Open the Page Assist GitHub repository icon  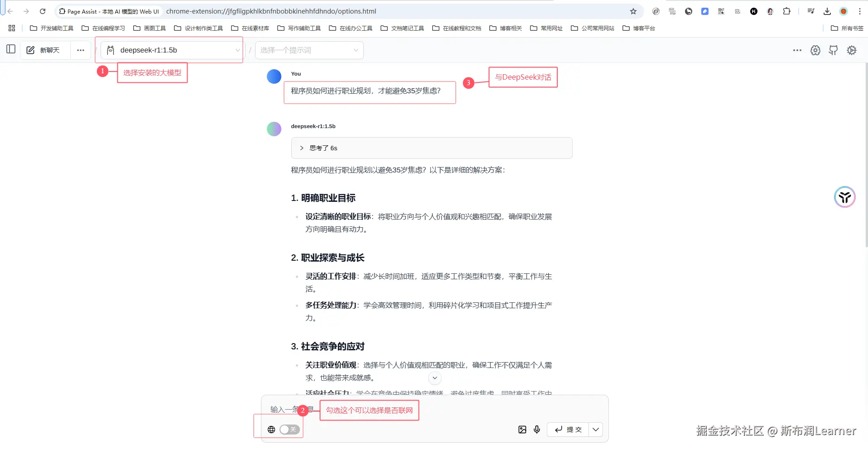click(833, 50)
